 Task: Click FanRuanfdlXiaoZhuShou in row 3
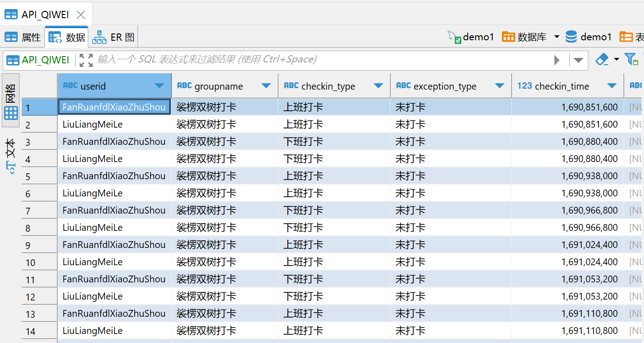click(114, 142)
